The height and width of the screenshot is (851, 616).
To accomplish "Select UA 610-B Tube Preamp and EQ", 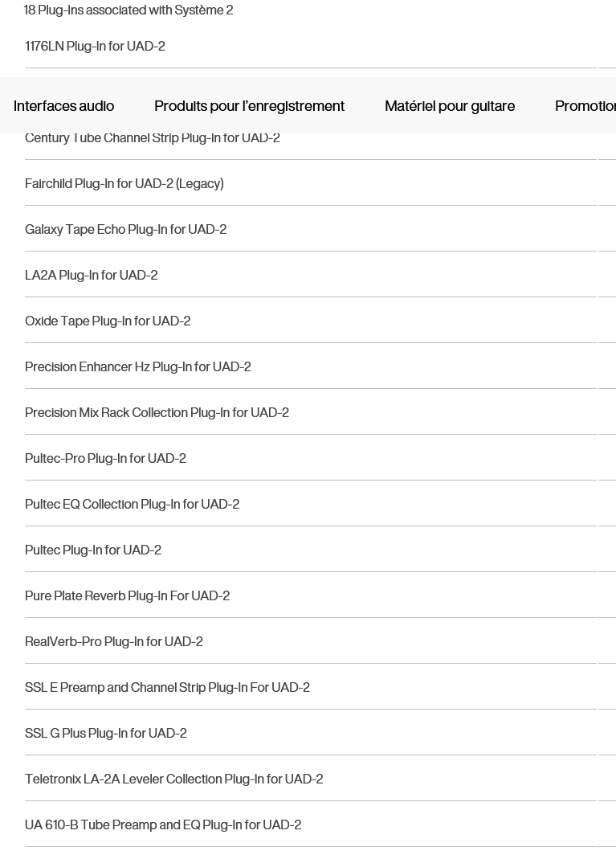I will pyautogui.click(x=163, y=825).
